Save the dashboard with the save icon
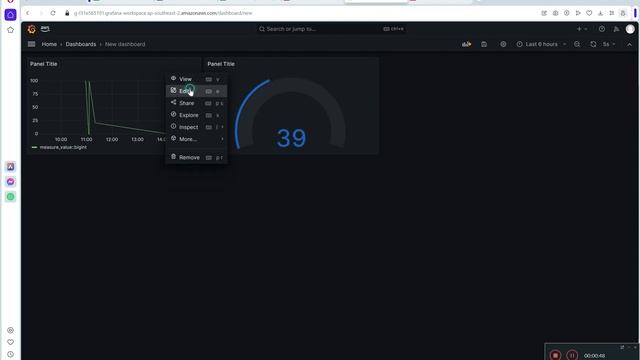640x360 pixels. tap(484, 44)
